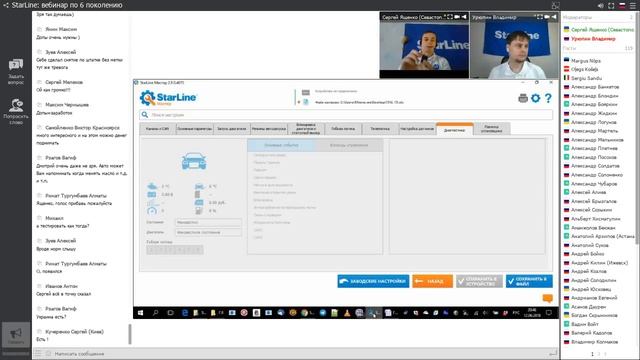This screenshot has height=360, width=640.
Task: Click the 'Сохранить в файл' button
Action: pyautogui.click(x=529, y=281)
